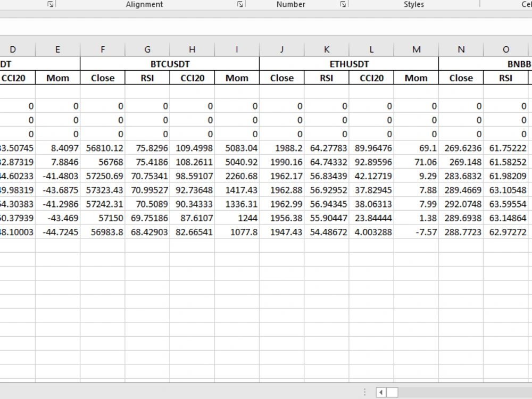This screenshot has height=399, width=532.
Task: Select the Mom header under ETHUSDT
Action: (416, 78)
